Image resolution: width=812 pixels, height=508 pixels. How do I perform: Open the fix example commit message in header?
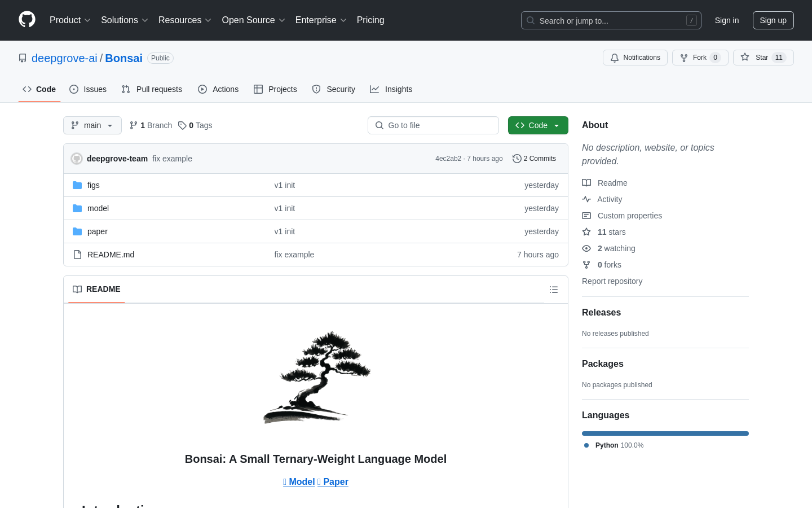(172, 159)
